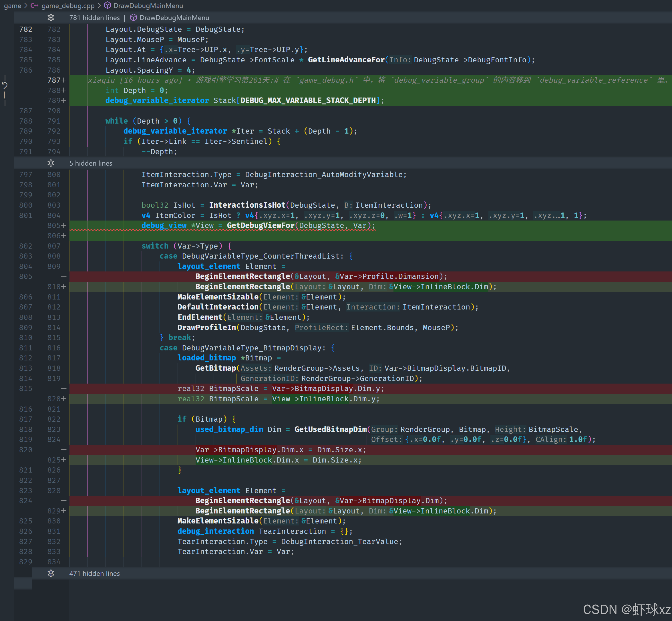Viewport: 672px width, 621px height.
Task: Click unfold icon beside 5 hidden lines
Action: tap(51, 163)
